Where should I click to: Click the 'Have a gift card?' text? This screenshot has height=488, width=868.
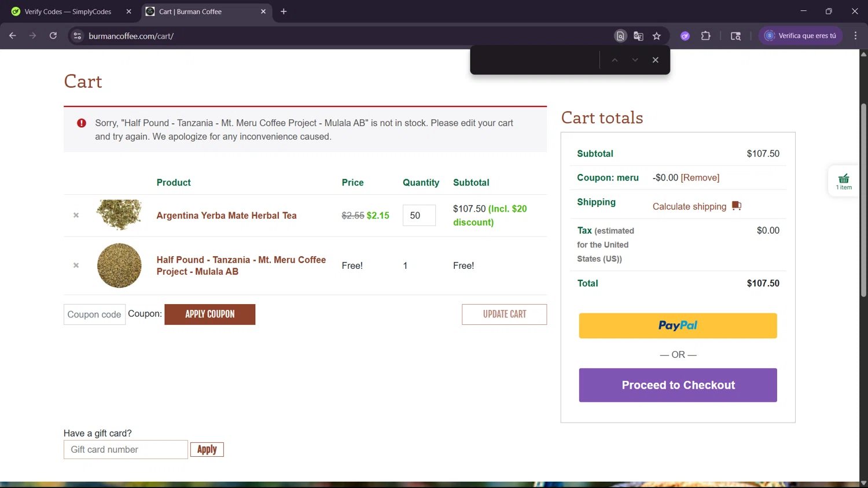[x=98, y=433]
